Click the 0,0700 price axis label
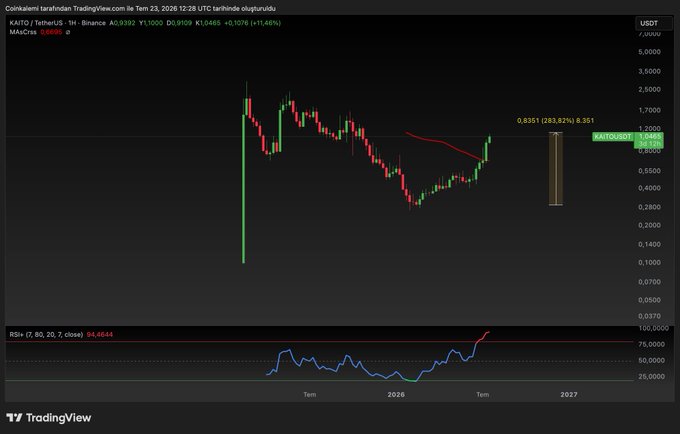The width and height of the screenshot is (680, 434). click(649, 281)
